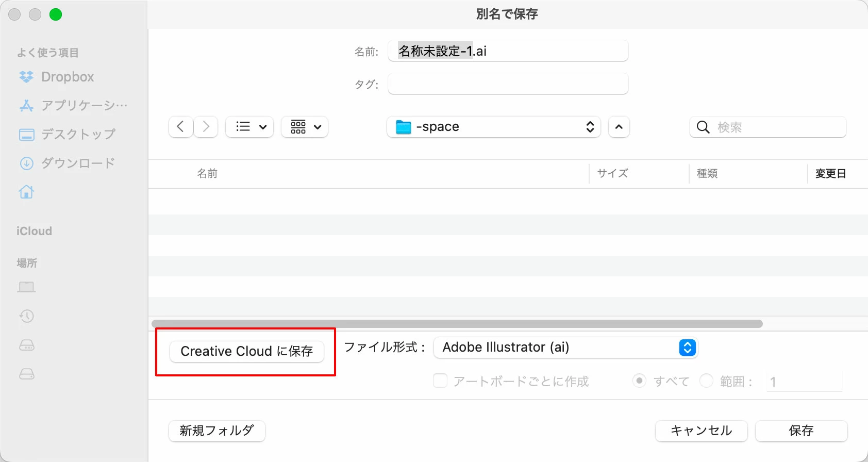Viewport: 868px width, 462px height.
Task: Open the ファイル形式 Adobe Illustrator dropdown
Action: pyautogui.click(x=565, y=348)
